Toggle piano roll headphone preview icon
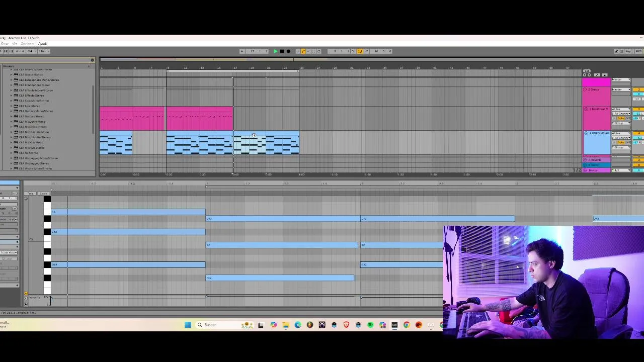The image size is (644, 362). coord(26,199)
